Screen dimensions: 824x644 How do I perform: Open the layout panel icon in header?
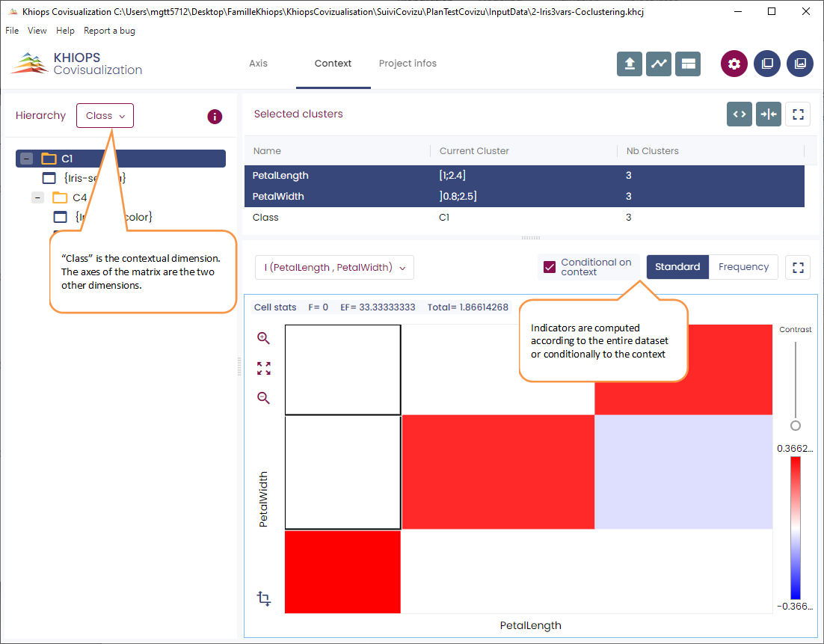click(687, 64)
